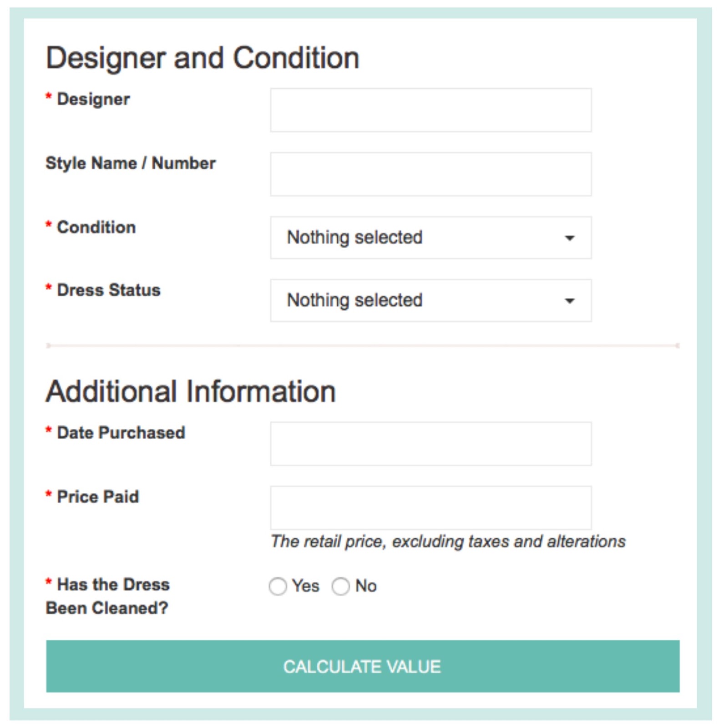The image size is (719, 728).
Task: Click the Dress Status label
Action: 108,290
